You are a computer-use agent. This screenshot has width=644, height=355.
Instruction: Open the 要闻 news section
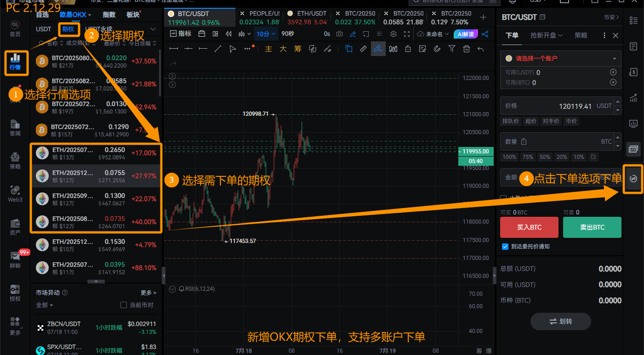click(x=15, y=128)
